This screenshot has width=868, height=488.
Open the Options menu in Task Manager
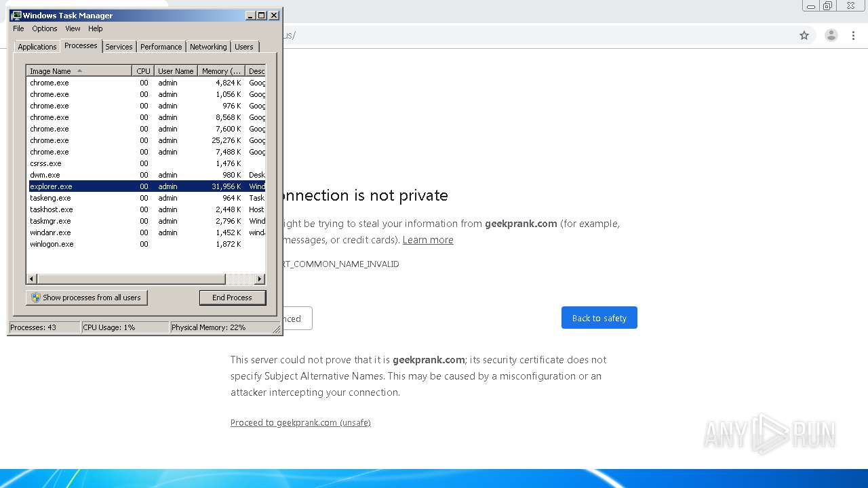click(x=45, y=28)
